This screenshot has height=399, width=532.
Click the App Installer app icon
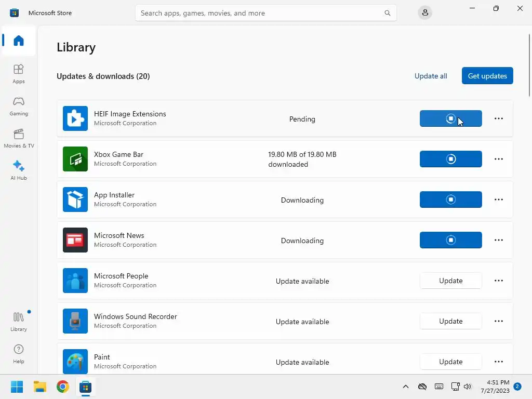pos(75,199)
